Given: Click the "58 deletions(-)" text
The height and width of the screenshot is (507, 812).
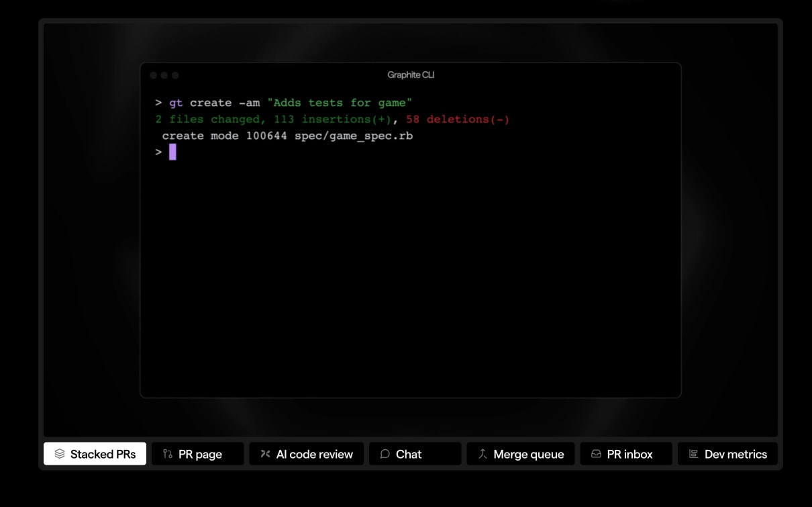Looking at the screenshot, I should (x=458, y=119).
